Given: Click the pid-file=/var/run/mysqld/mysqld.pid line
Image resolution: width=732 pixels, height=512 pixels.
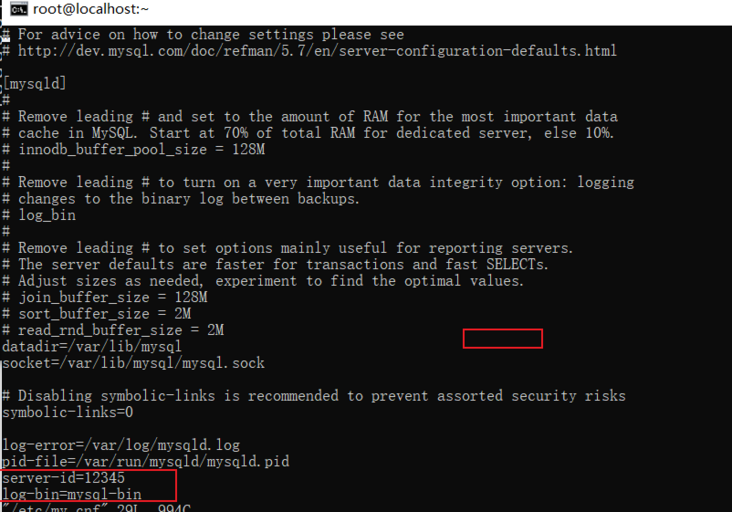Looking at the screenshot, I should coord(145,462).
